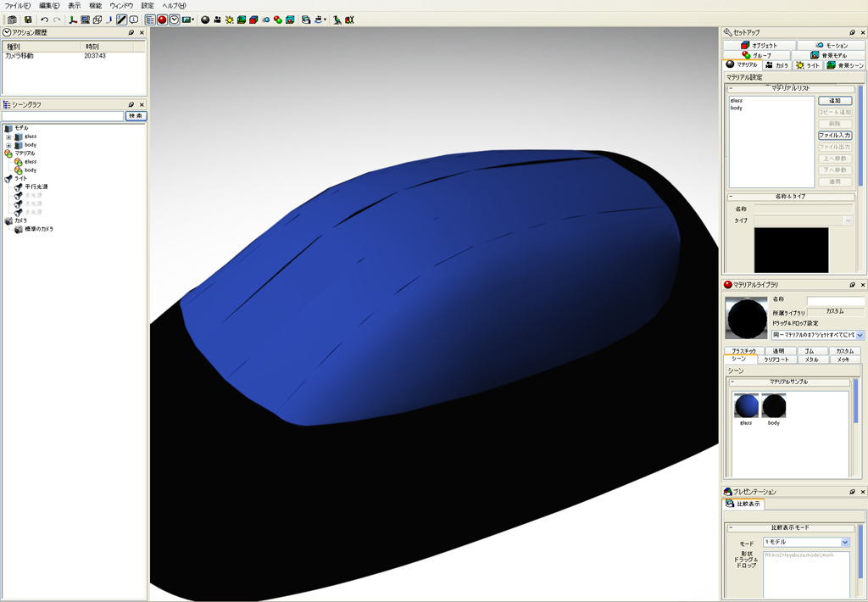Click the ファイル入力 button
The height and width of the screenshot is (602, 868).
click(x=834, y=136)
